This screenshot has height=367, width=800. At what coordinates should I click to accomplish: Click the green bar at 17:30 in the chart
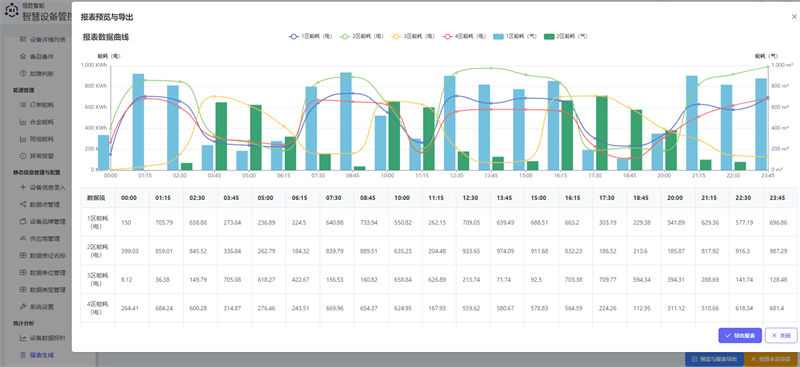coord(602,133)
